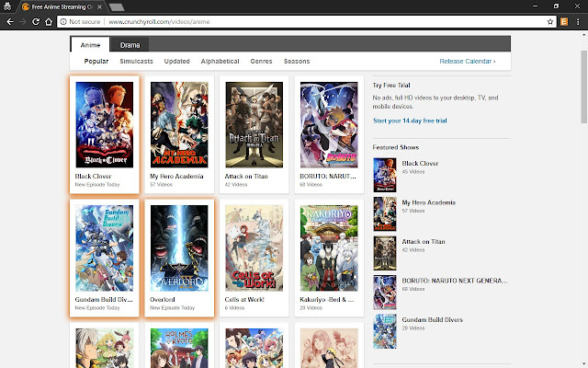Viewport: 588px width, 368px height.
Task: Open the Black Clover poster in grid
Action: [104, 125]
